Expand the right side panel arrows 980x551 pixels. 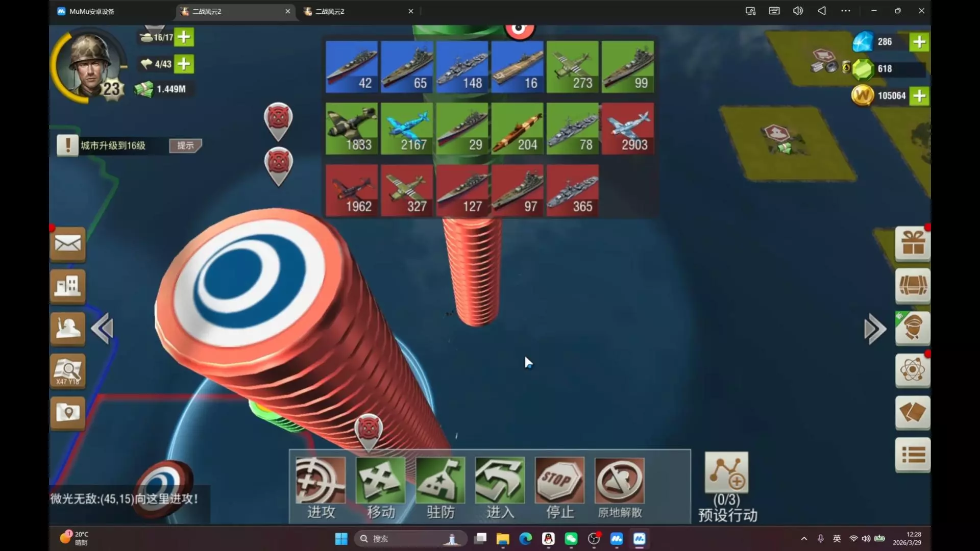(x=875, y=329)
